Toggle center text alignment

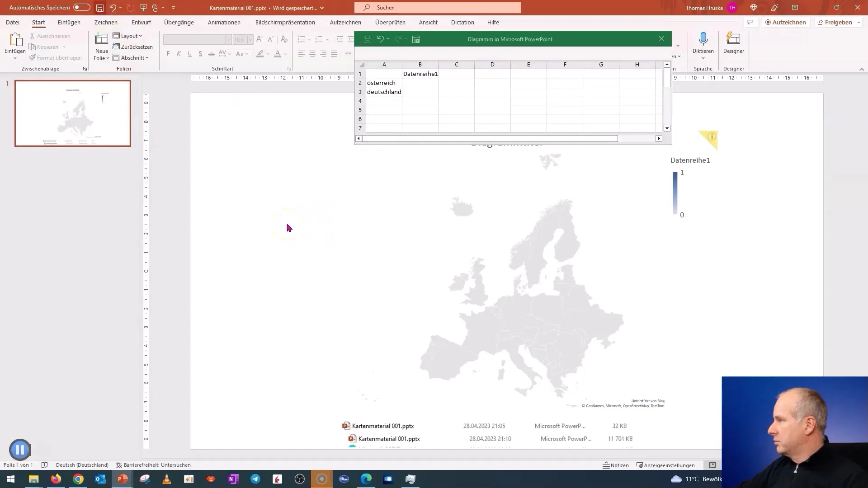[x=312, y=54]
